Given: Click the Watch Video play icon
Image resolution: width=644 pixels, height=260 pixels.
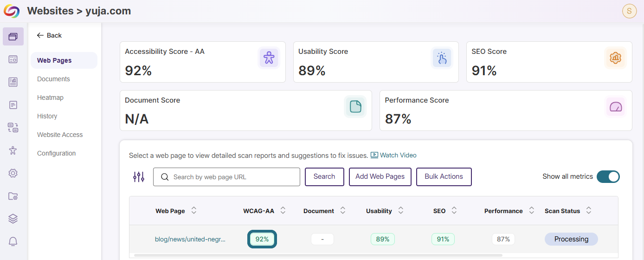Looking at the screenshot, I should tap(374, 156).
